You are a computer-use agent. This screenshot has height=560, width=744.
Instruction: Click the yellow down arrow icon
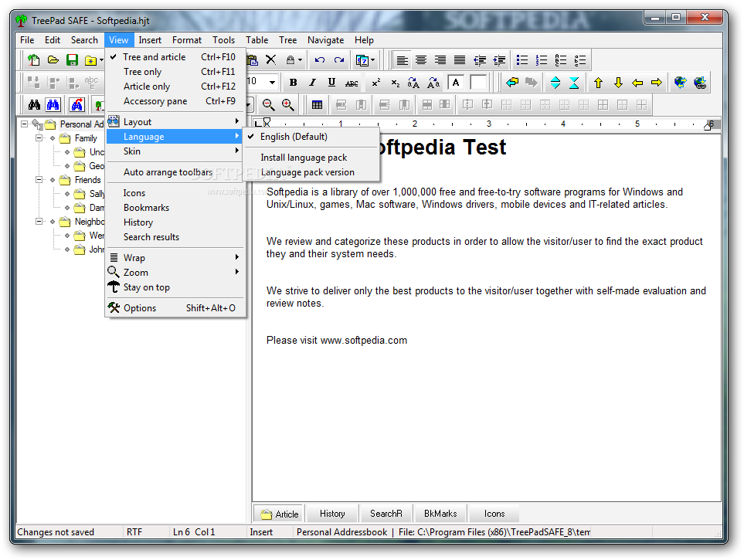coord(618,83)
